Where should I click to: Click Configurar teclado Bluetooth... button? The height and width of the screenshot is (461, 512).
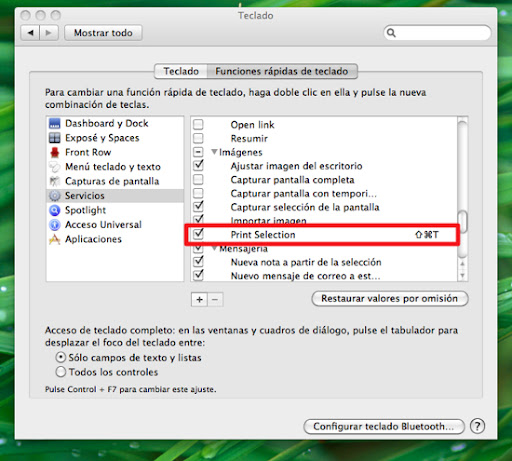384,426
